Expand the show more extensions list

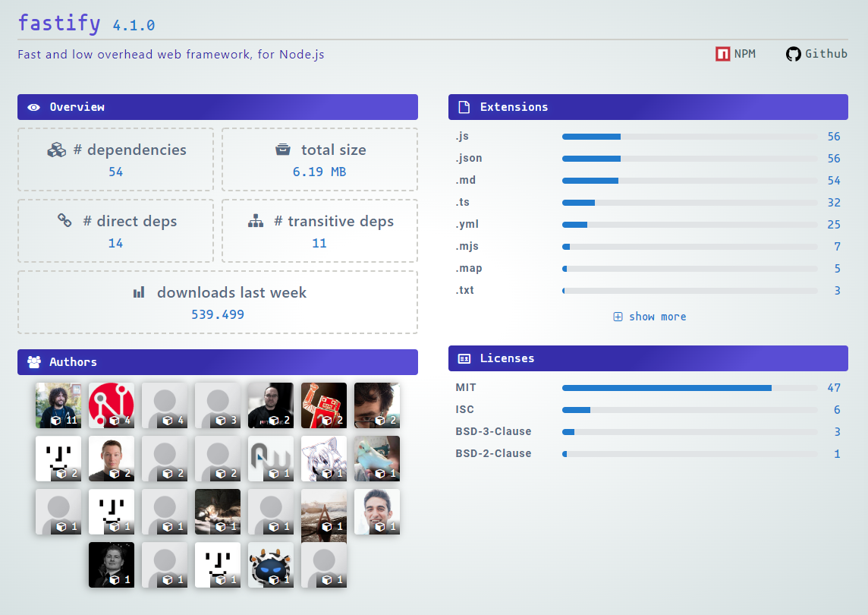[x=649, y=317]
